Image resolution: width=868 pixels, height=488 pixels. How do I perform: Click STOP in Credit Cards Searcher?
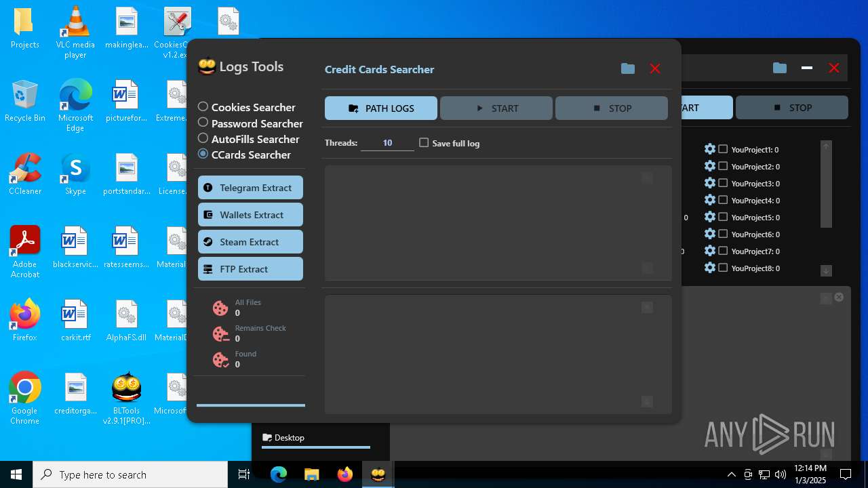pyautogui.click(x=612, y=108)
